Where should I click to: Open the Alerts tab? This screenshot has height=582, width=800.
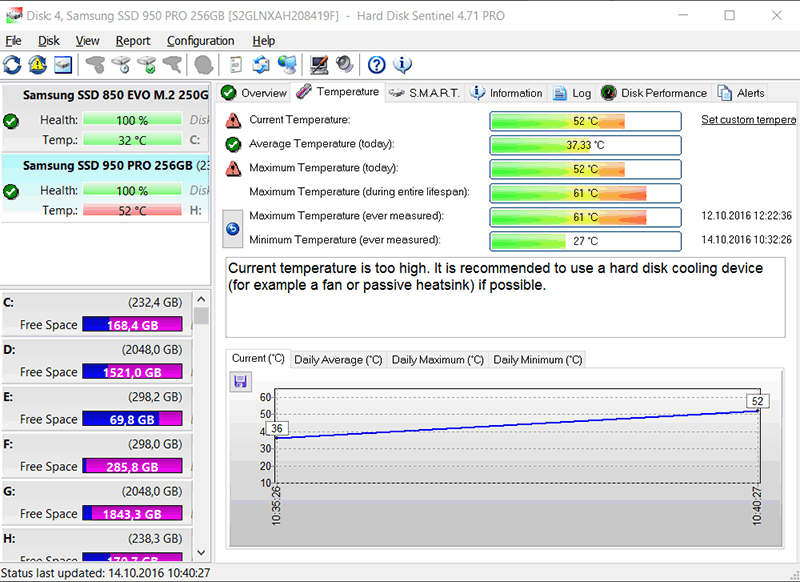click(x=741, y=93)
